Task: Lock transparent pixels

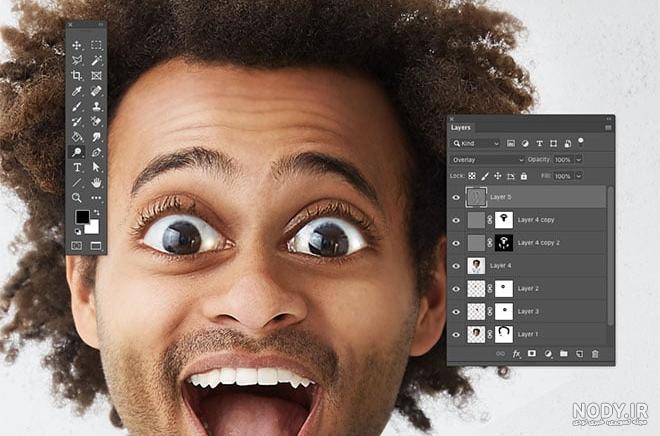Action: [x=472, y=176]
